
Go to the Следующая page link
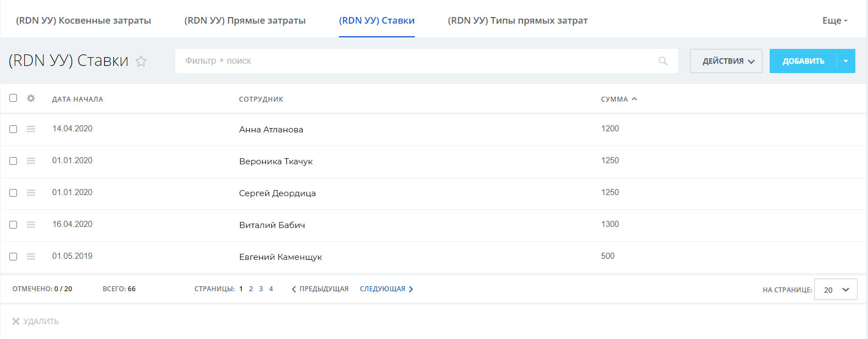click(x=386, y=289)
